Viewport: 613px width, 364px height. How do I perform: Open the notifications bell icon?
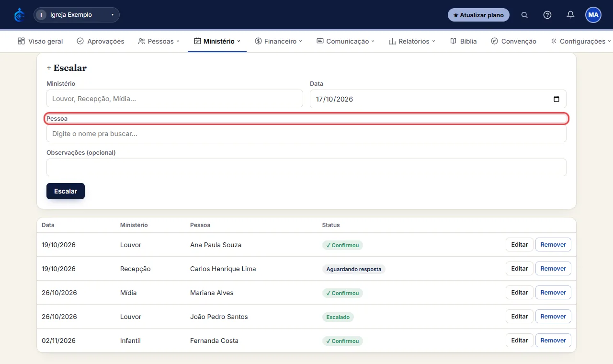click(570, 15)
